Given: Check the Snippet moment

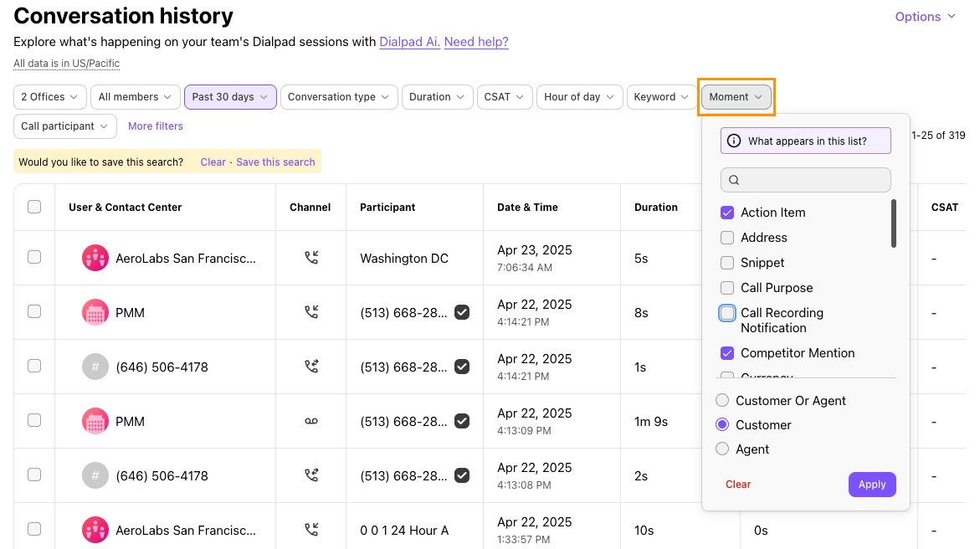Looking at the screenshot, I should (727, 263).
